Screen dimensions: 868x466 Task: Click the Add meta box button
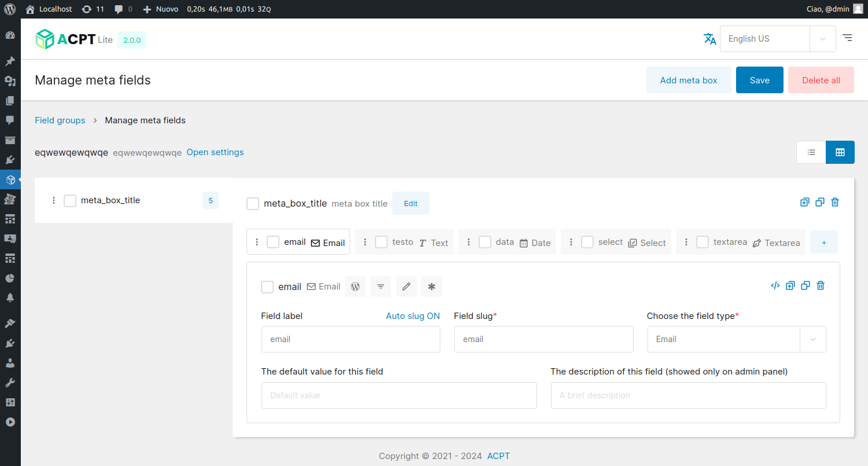click(x=689, y=80)
